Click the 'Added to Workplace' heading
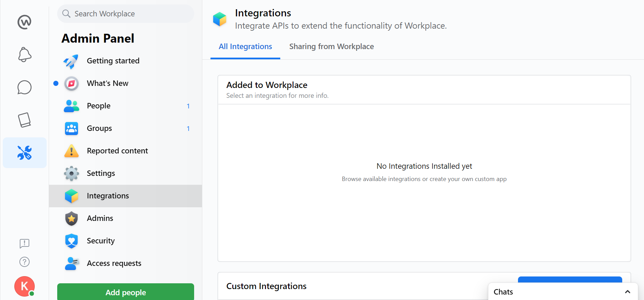The width and height of the screenshot is (644, 300). [267, 85]
